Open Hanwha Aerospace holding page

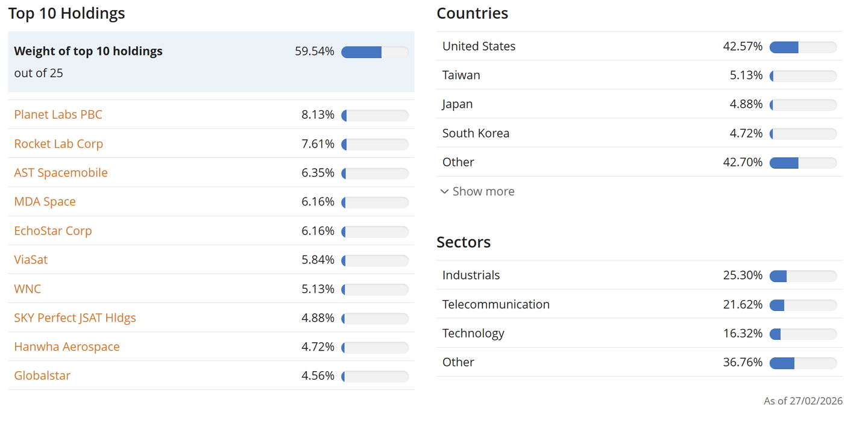pyautogui.click(x=67, y=346)
